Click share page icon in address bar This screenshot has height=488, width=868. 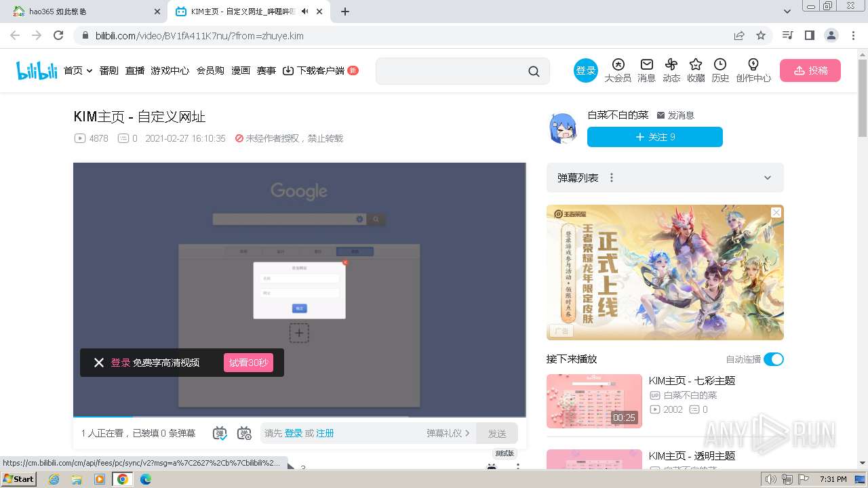click(x=739, y=35)
